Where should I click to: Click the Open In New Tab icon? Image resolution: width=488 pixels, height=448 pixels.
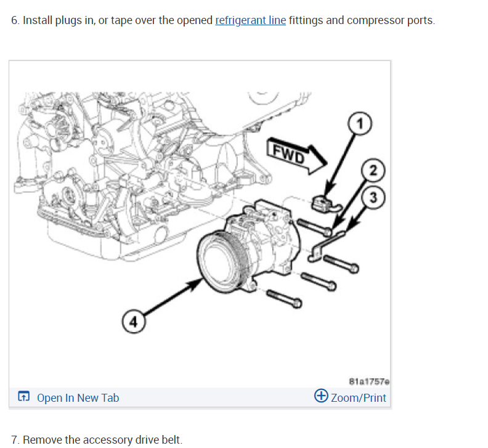(23, 396)
